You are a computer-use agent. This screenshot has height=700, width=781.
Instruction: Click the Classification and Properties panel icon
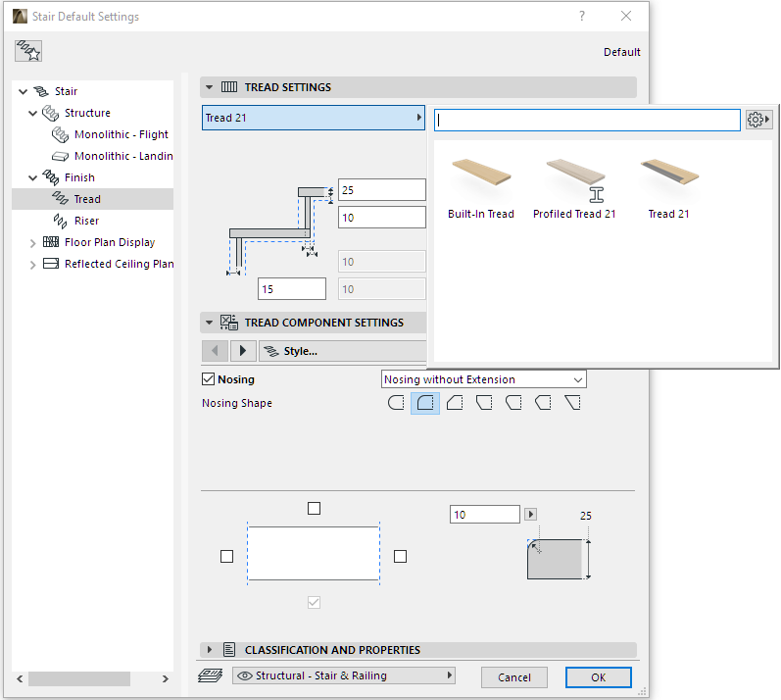point(229,650)
